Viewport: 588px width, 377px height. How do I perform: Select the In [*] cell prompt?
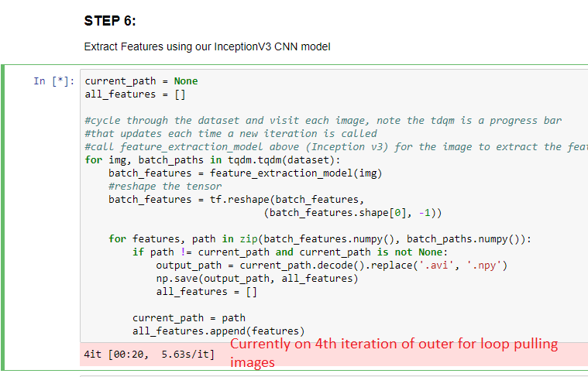[53, 81]
